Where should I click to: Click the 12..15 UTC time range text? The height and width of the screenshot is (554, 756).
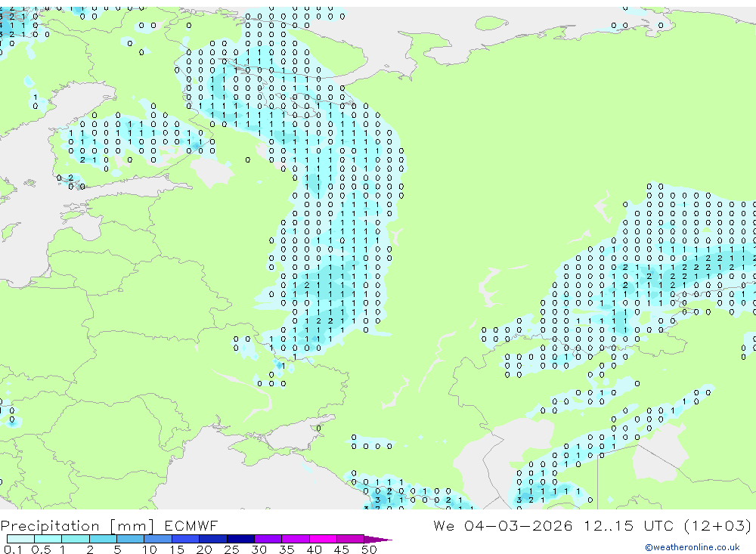point(629,525)
